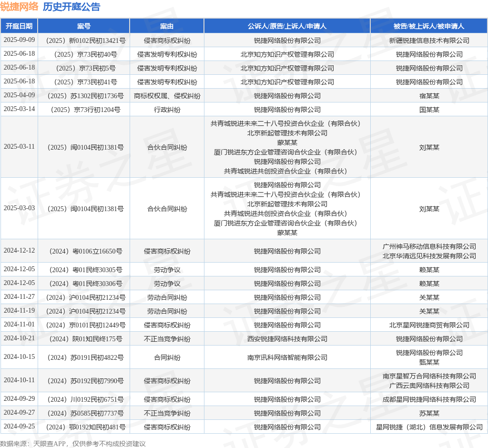Select the date cell 2025-03-14
The width and height of the screenshot is (488, 448).
point(19,109)
